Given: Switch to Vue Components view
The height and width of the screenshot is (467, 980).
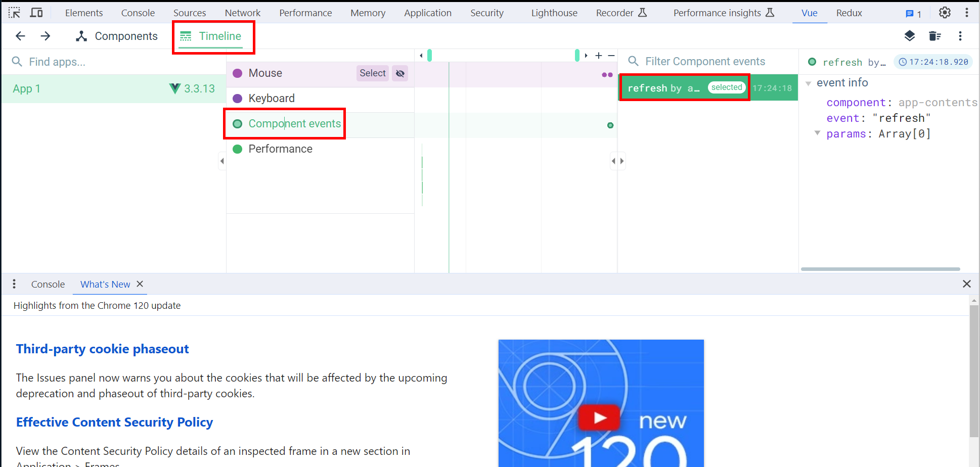Looking at the screenshot, I should click(x=116, y=36).
